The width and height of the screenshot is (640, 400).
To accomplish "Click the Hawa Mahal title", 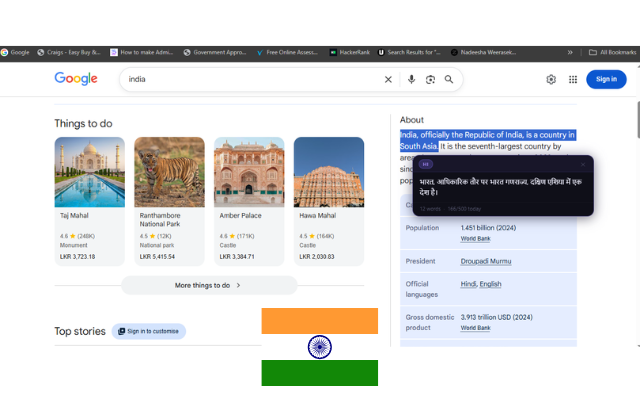I will [x=318, y=216].
